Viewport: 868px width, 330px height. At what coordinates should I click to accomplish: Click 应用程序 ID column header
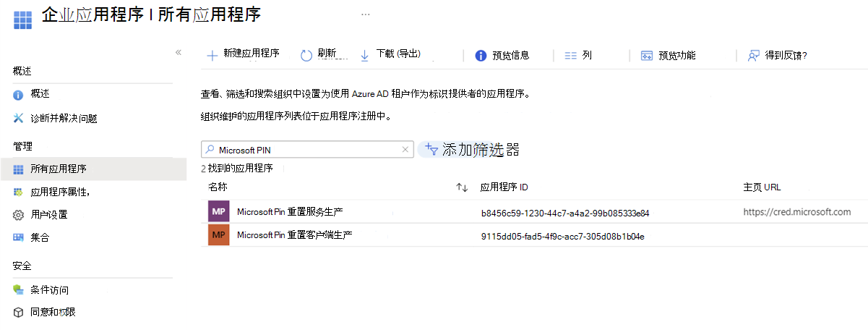coord(504,187)
